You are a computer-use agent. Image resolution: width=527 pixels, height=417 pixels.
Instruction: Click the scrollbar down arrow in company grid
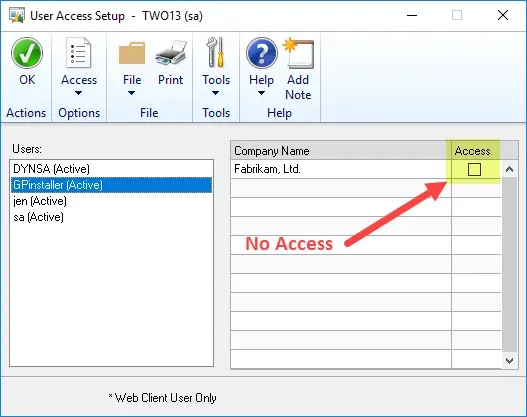(510, 361)
